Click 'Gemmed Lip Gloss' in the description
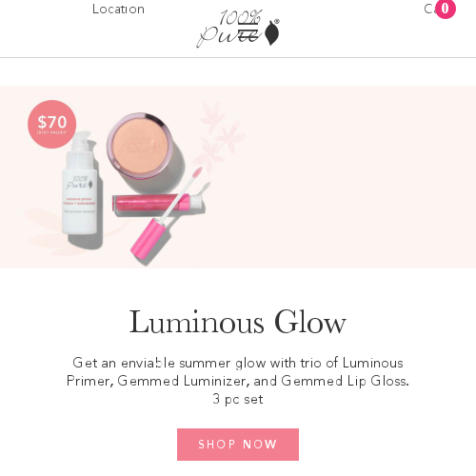 [x=344, y=381]
